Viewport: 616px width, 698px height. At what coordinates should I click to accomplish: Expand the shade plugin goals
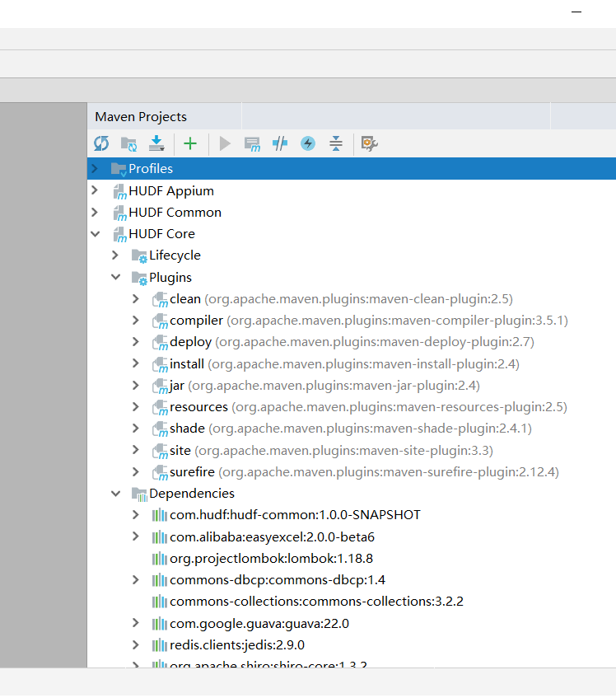tap(136, 429)
